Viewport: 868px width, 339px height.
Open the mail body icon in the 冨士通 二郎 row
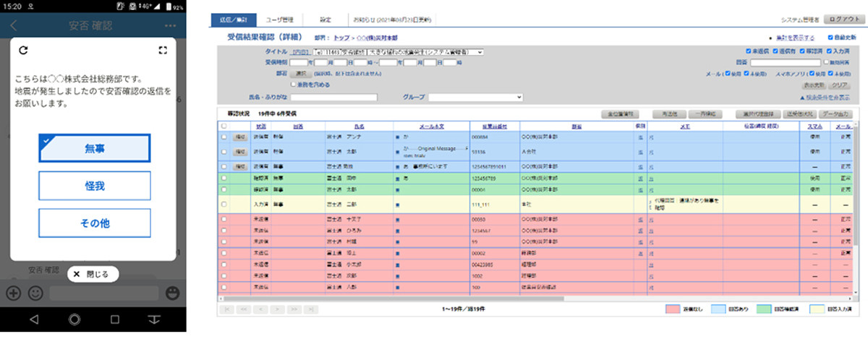pos(396,205)
